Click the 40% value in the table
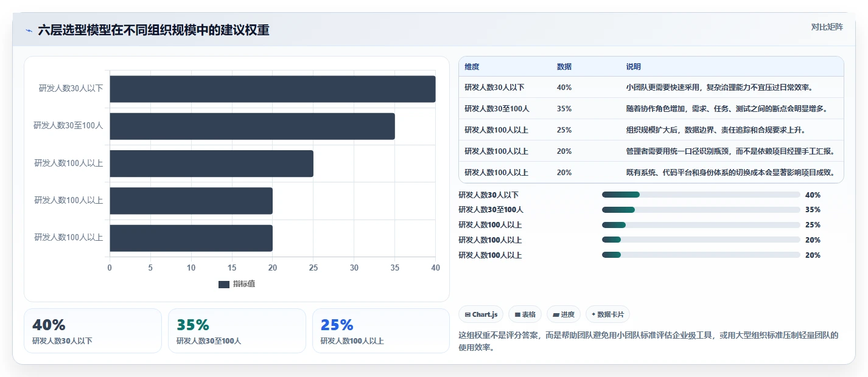This screenshot has width=868, height=377. click(564, 88)
